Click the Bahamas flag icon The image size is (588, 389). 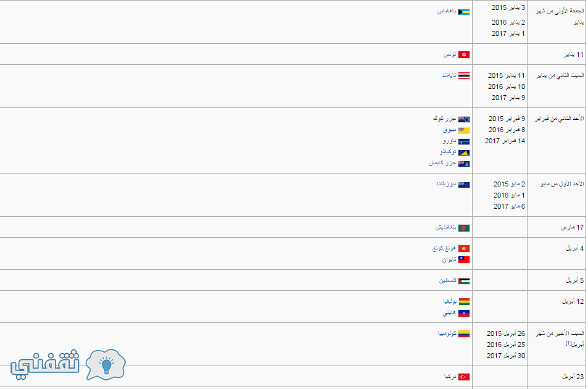point(464,12)
